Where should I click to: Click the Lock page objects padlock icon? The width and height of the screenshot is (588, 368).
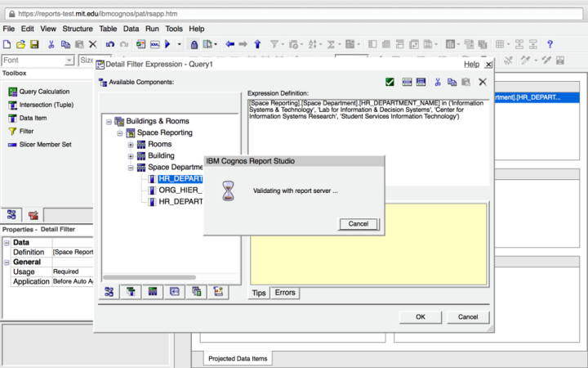click(194, 44)
